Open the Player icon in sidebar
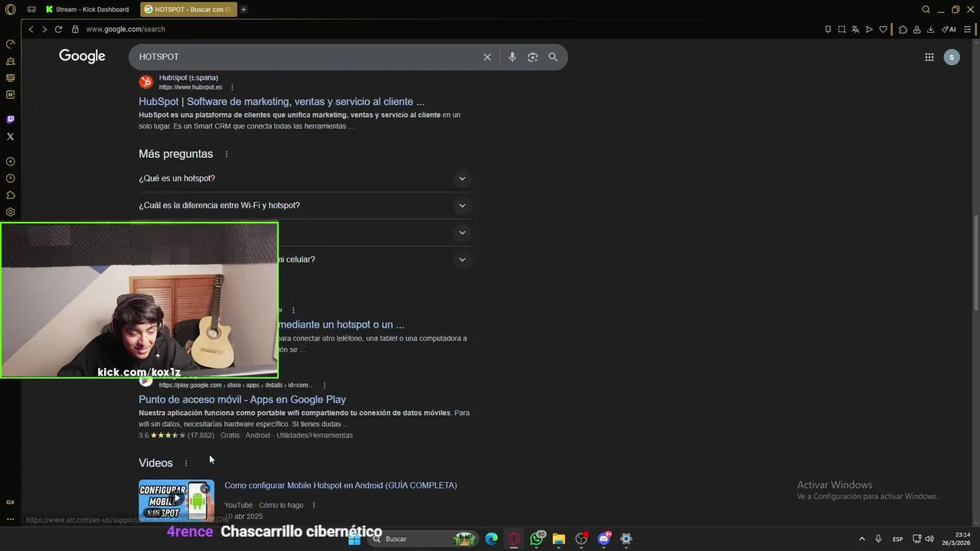Screen dimensions: 980x551 coord(10,161)
